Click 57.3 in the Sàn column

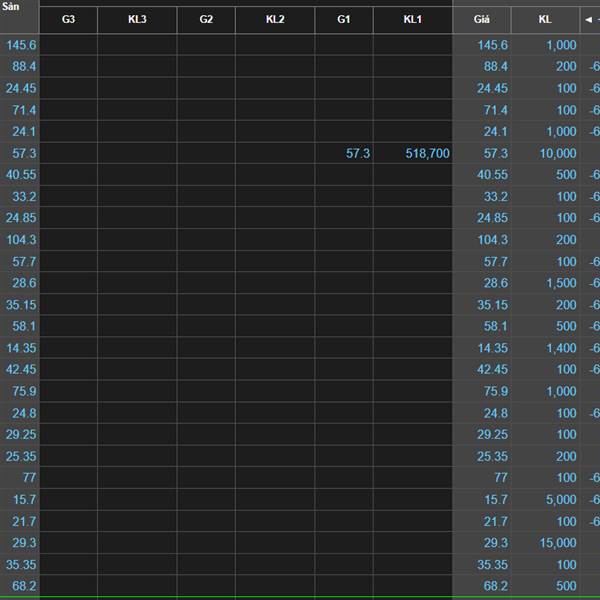pos(24,153)
